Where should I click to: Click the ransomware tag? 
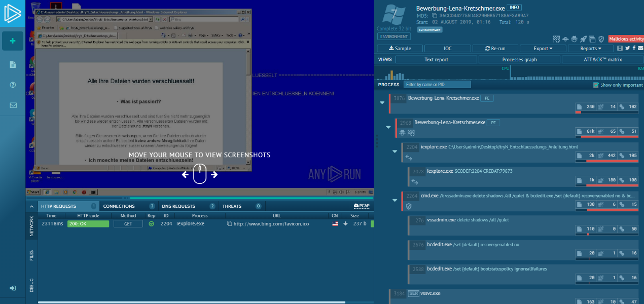click(x=430, y=29)
